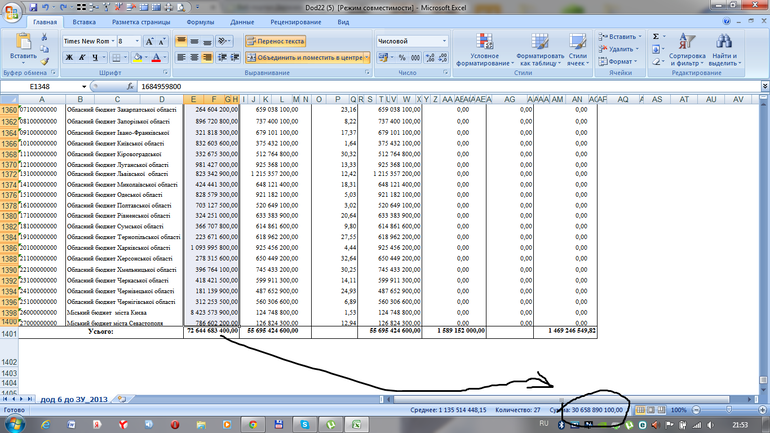Open the Вставка ribbon tab

pyautogui.click(x=85, y=21)
